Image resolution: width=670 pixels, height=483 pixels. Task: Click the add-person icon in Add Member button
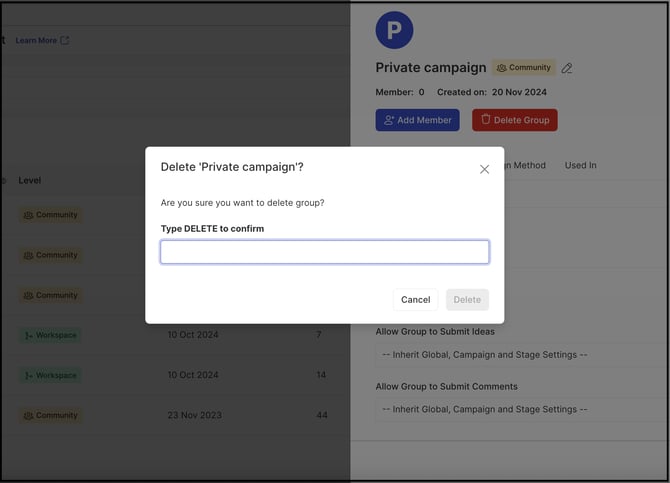pyautogui.click(x=389, y=120)
